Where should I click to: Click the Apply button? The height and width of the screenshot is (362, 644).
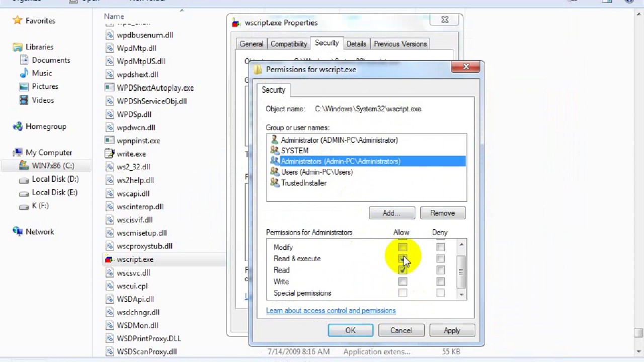(x=452, y=330)
